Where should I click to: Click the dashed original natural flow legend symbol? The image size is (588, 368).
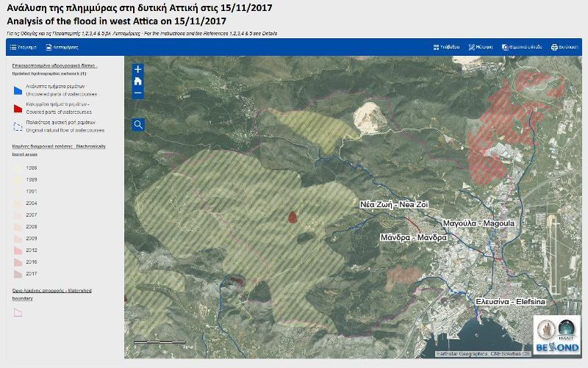coord(18,126)
